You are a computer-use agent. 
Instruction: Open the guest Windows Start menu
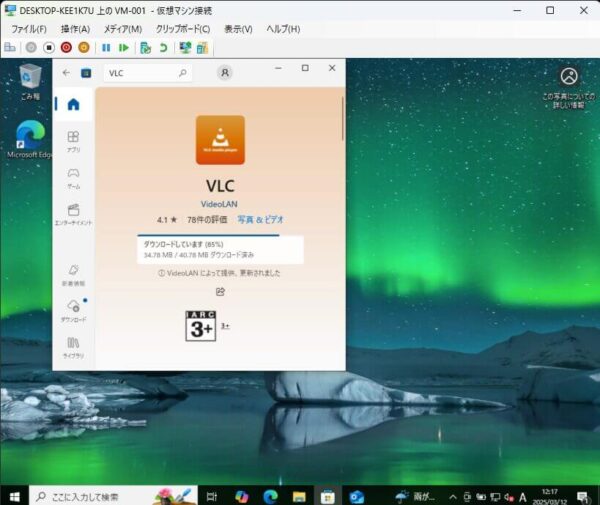pyautogui.click(x=14, y=497)
